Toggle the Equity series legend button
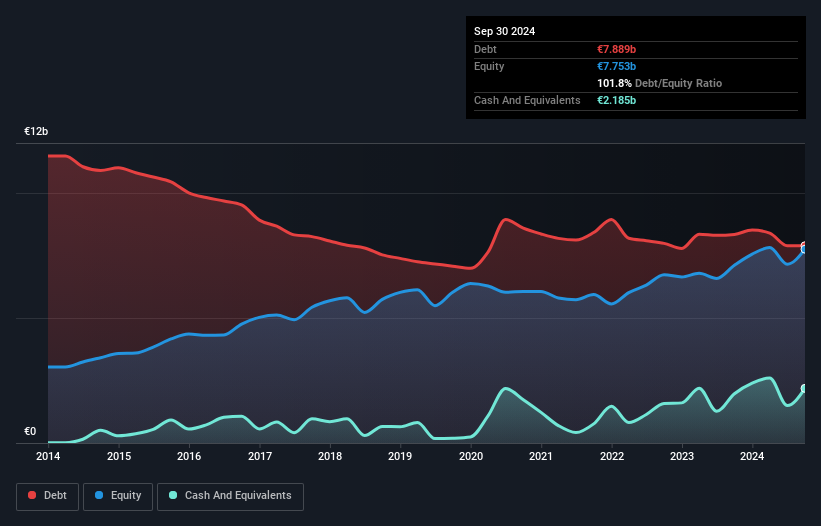 pos(118,496)
